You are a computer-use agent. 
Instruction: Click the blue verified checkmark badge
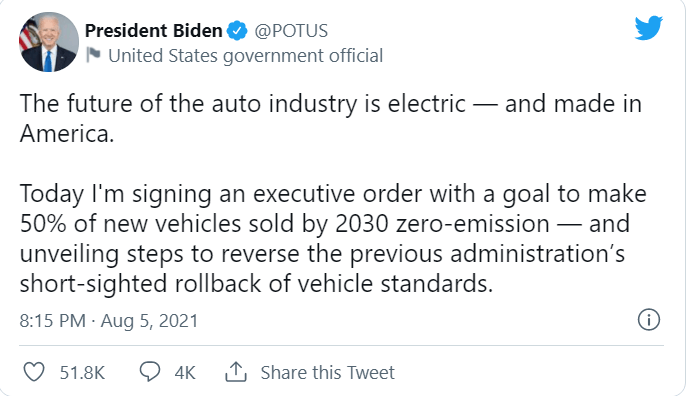[237, 31]
